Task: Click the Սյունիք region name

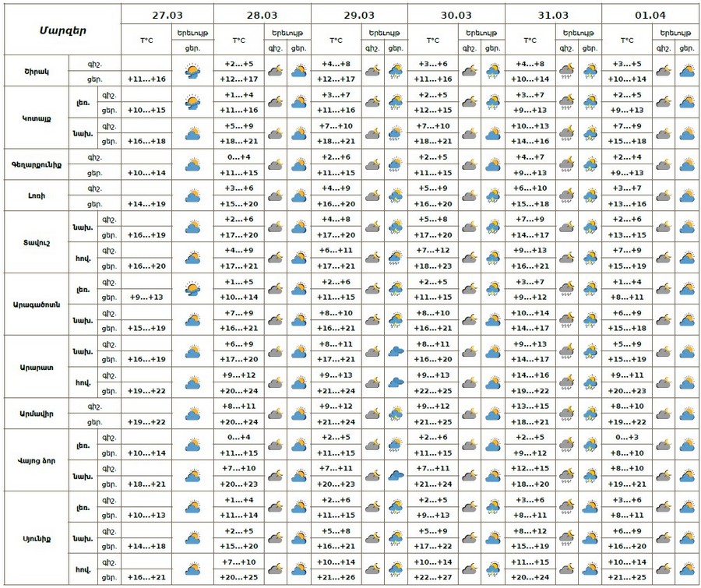Action: [x=37, y=538]
